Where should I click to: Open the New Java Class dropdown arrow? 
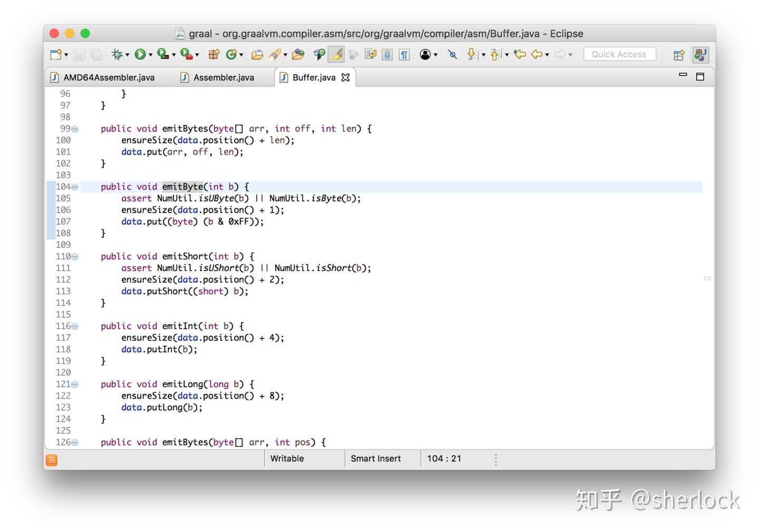coord(241,55)
